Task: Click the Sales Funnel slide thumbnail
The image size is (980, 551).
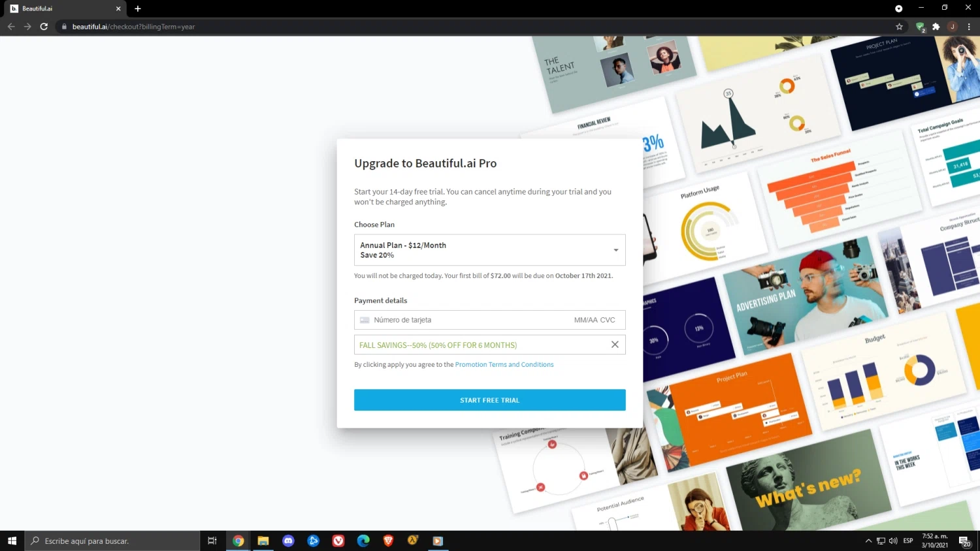Action: (x=840, y=191)
